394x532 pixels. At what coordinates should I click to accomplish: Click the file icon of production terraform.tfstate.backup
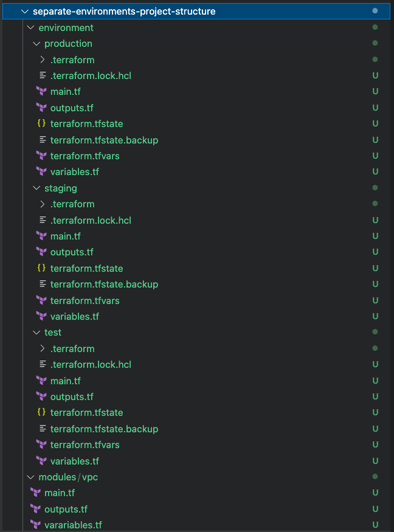pos(42,140)
